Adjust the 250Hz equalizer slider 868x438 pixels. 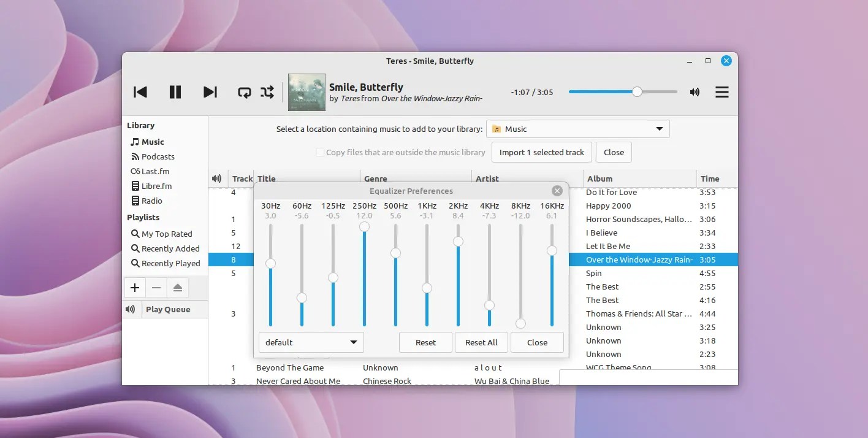click(x=364, y=226)
